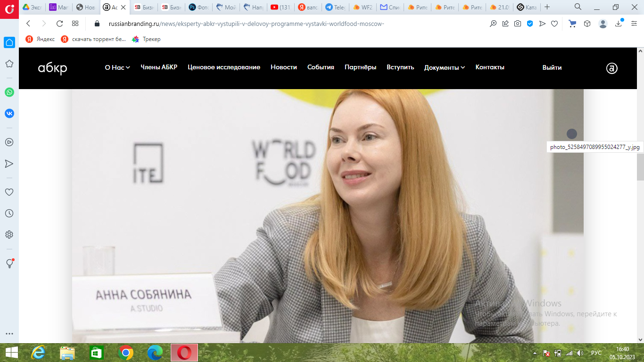Expand the Документы dropdown menu
The height and width of the screenshot is (362, 644).
(445, 67)
